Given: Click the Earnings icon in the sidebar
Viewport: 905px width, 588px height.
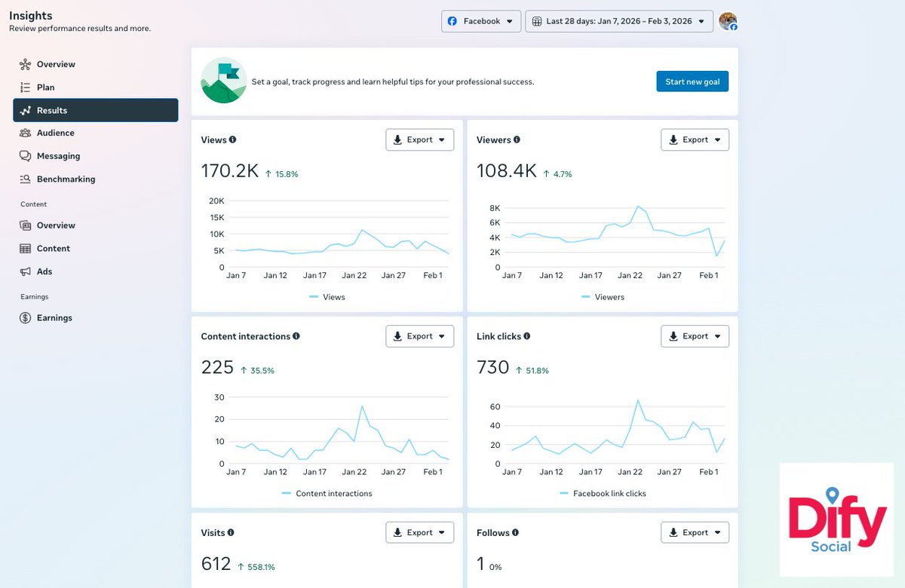Looking at the screenshot, I should [x=26, y=317].
